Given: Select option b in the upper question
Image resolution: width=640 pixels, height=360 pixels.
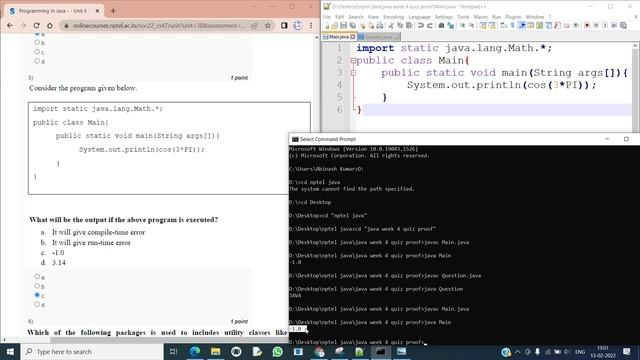Looking at the screenshot, I should coord(37,42).
